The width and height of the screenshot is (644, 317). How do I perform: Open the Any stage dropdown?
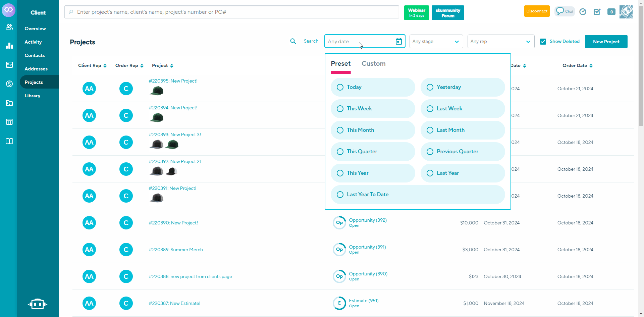pos(436,41)
